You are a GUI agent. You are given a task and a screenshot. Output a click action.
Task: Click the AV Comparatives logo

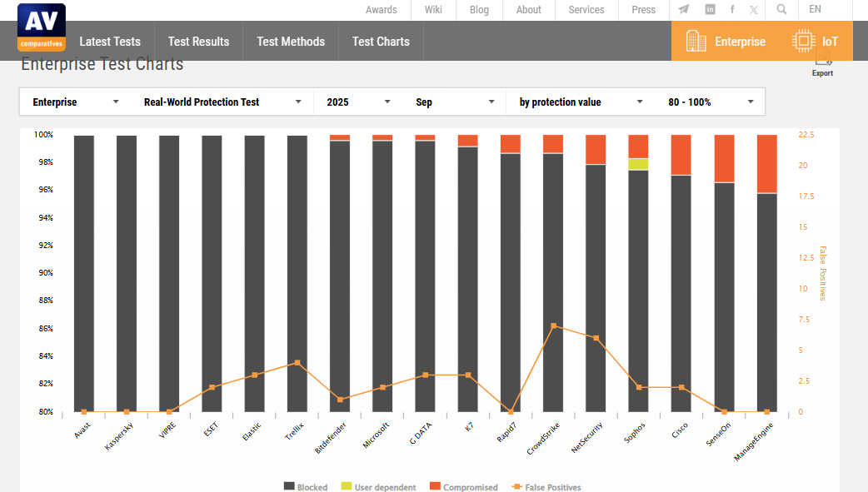(42, 27)
